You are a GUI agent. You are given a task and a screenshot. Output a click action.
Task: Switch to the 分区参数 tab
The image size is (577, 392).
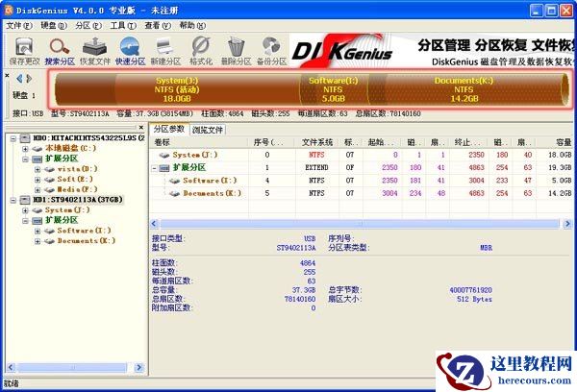(x=169, y=129)
